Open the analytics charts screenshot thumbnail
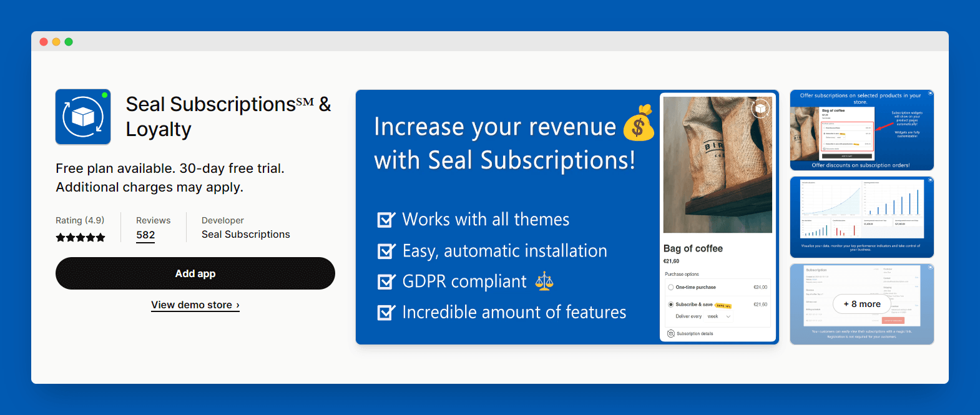Screen dimensions: 980x415 coord(862,217)
